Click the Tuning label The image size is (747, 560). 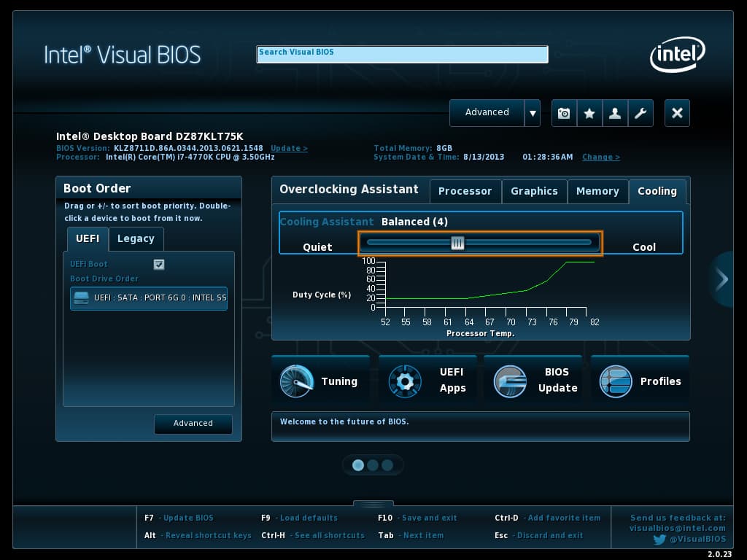pyautogui.click(x=339, y=381)
